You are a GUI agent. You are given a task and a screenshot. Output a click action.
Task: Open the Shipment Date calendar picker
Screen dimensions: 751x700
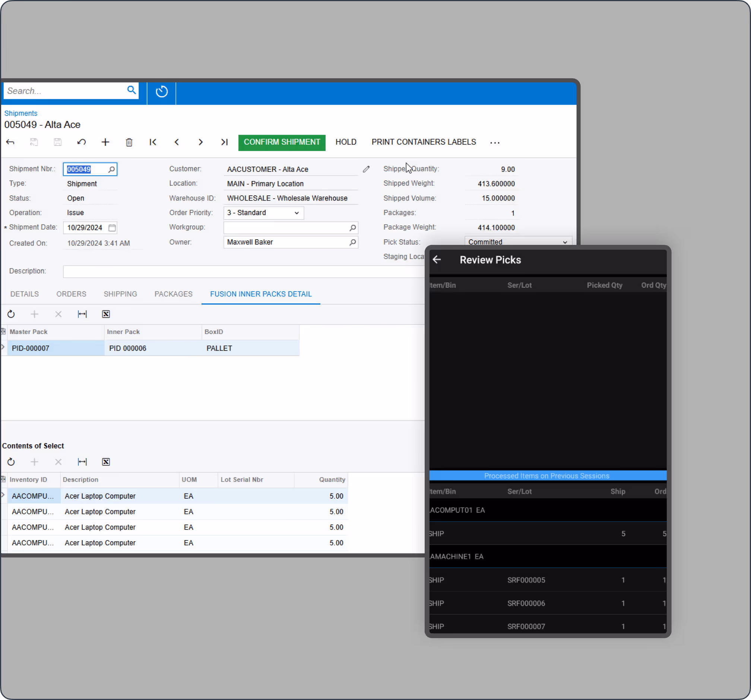point(112,227)
